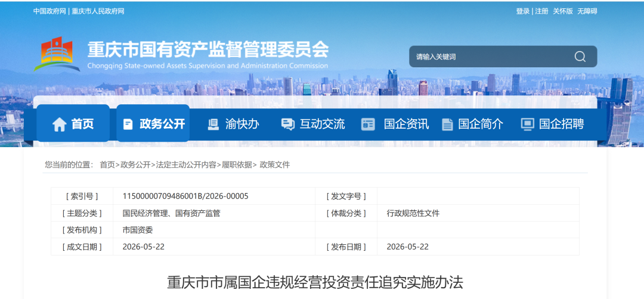Click the 发布日期 value 2026-05-22
The image size is (644, 299).
[x=408, y=247]
